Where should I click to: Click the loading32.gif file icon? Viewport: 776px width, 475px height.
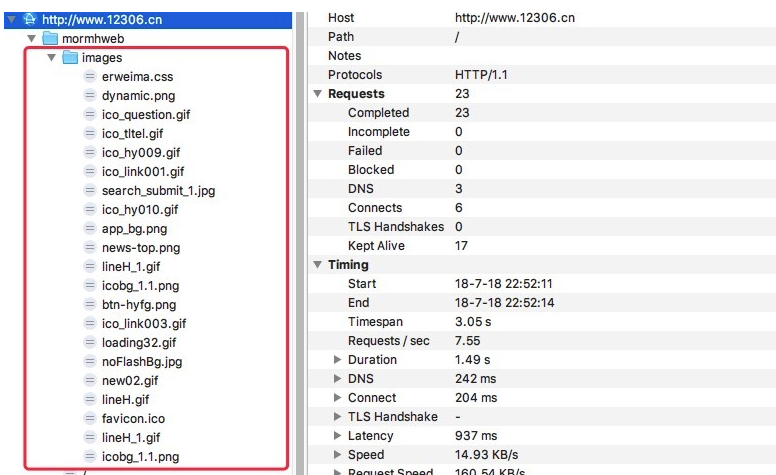click(x=90, y=342)
